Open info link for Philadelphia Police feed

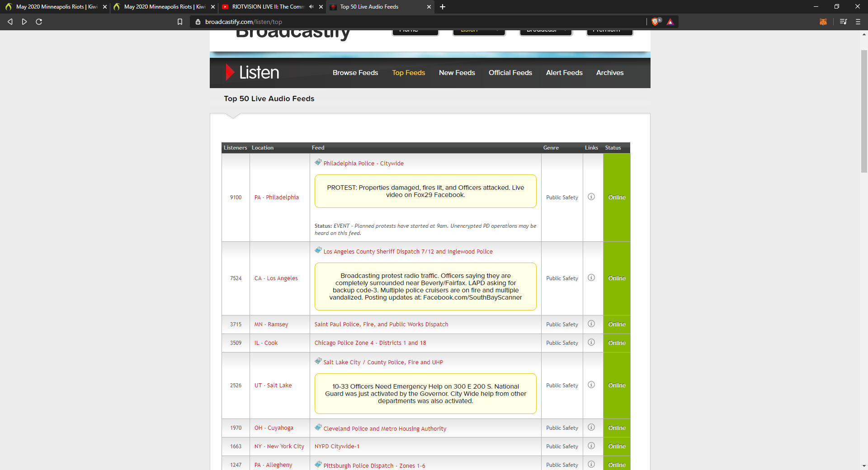[591, 197]
